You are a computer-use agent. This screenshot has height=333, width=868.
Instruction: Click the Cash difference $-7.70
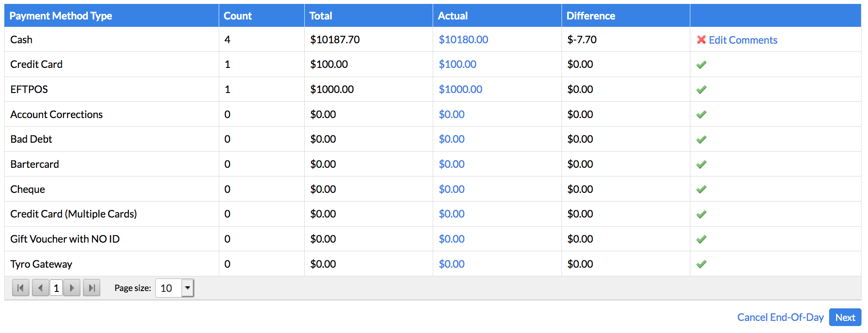click(x=582, y=40)
